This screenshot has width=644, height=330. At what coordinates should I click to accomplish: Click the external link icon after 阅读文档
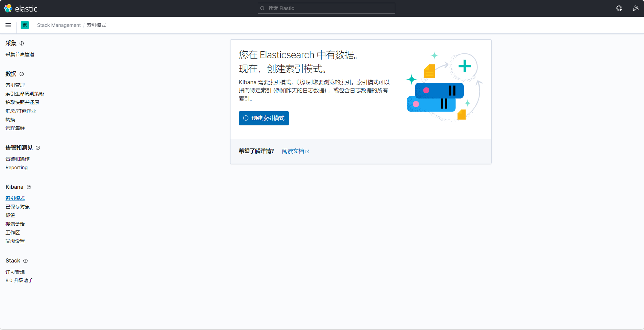(307, 152)
